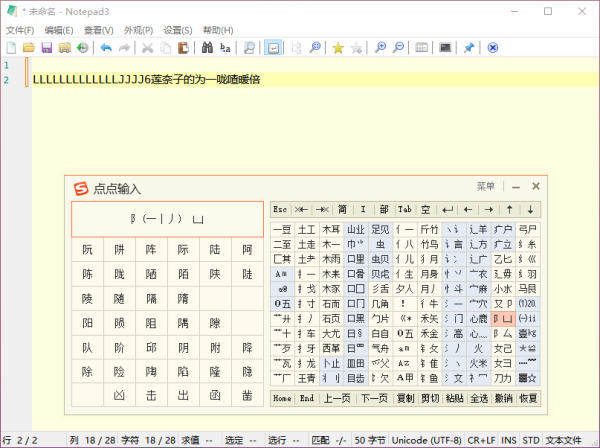
Task: Select candidate character 阿
Action: [x=247, y=250]
